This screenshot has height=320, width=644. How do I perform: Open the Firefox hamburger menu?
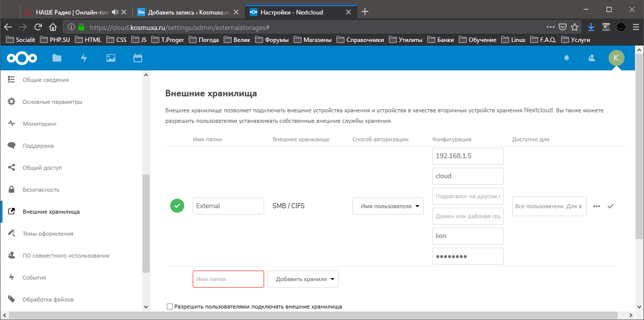[636, 27]
